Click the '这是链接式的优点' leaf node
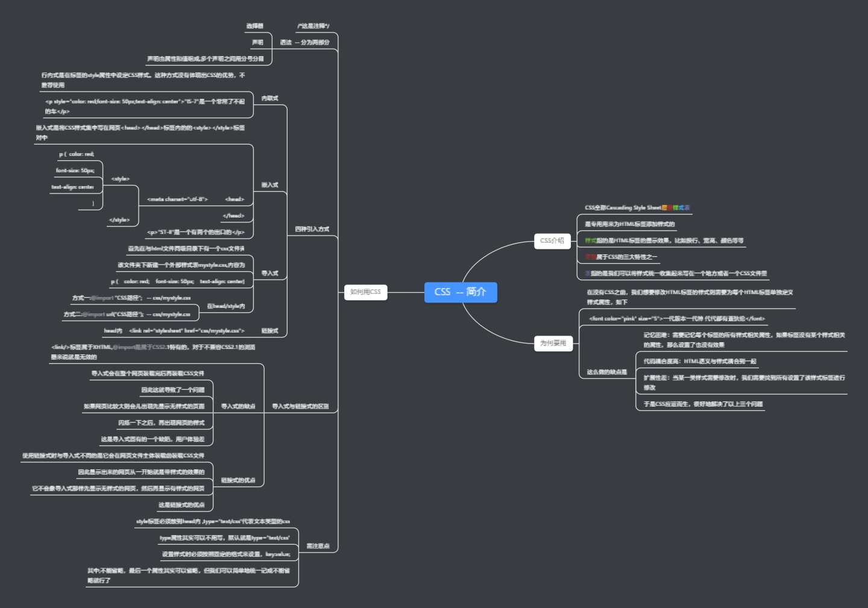Viewport: 868px width, 608px height. 181,505
